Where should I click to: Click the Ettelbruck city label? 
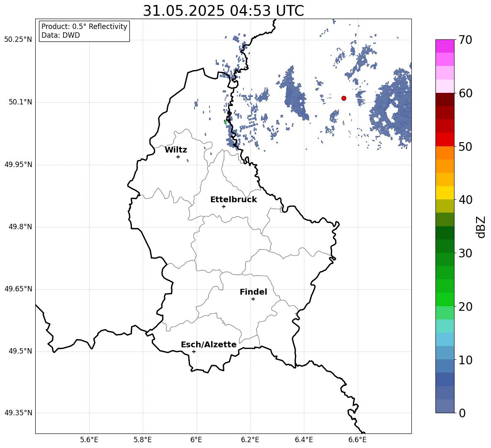point(233,200)
